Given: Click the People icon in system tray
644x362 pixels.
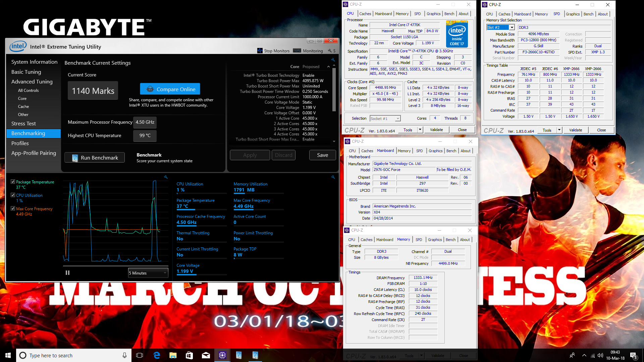Looking at the screenshot, I should click(x=572, y=355).
